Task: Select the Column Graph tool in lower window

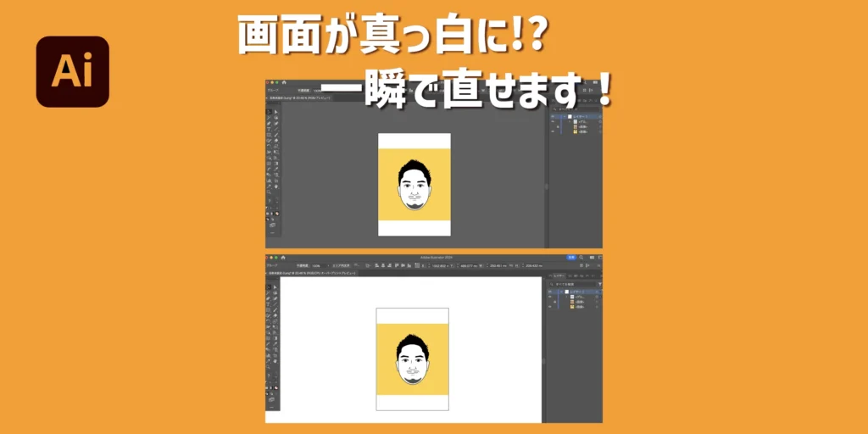Action: tap(269, 355)
